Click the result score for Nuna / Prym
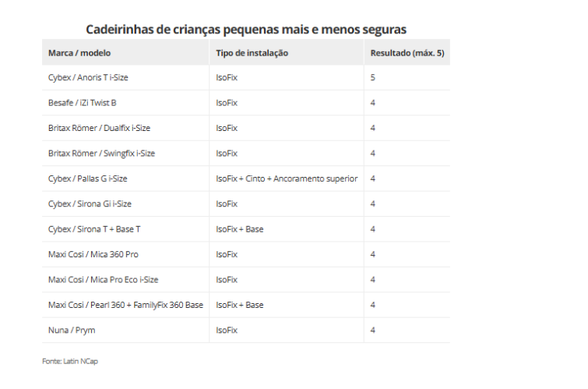 tap(373, 330)
